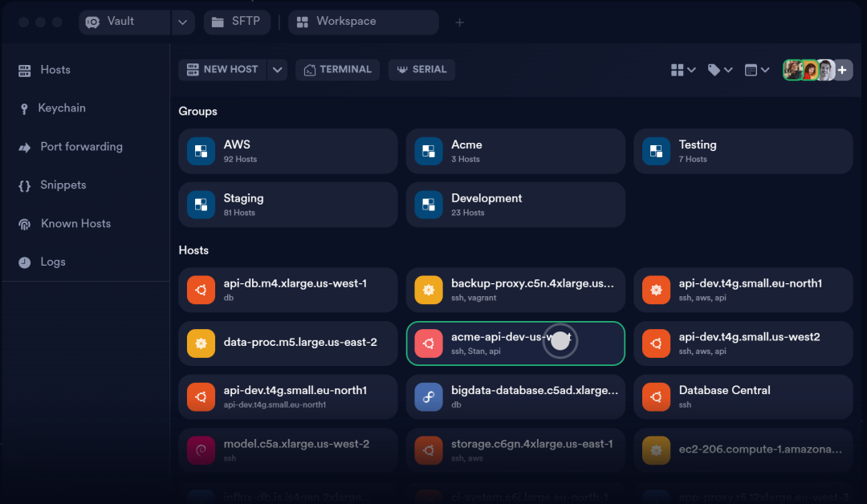The height and width of the screenshot is (504, 867).
Task: Open the grid view layout dropdown
Action: click(683, 70)
